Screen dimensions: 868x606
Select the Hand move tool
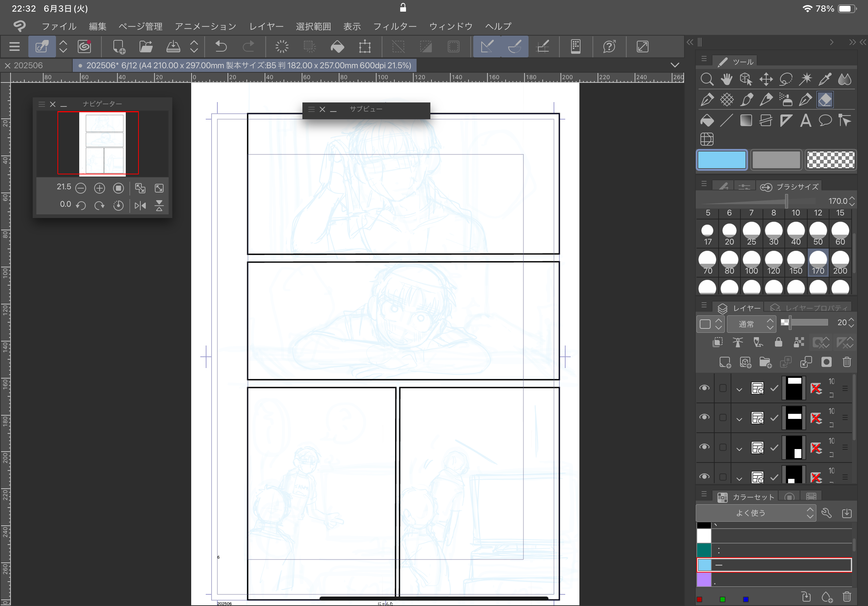[x=726, y=79]
